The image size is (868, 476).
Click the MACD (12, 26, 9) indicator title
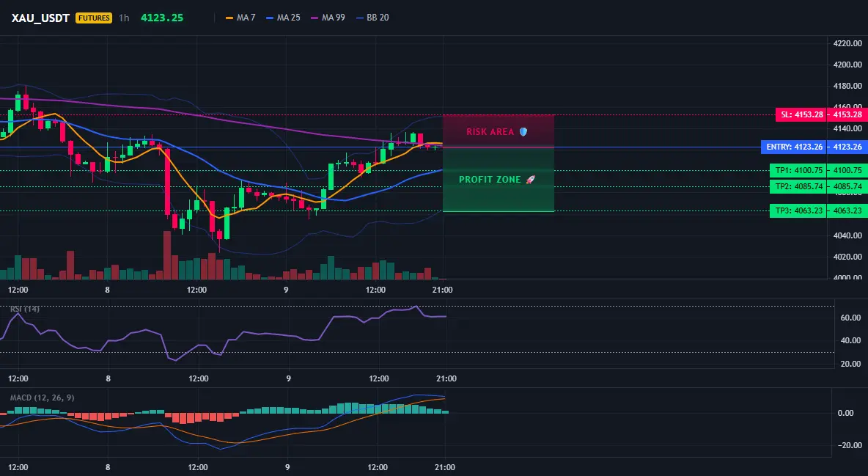42,398
